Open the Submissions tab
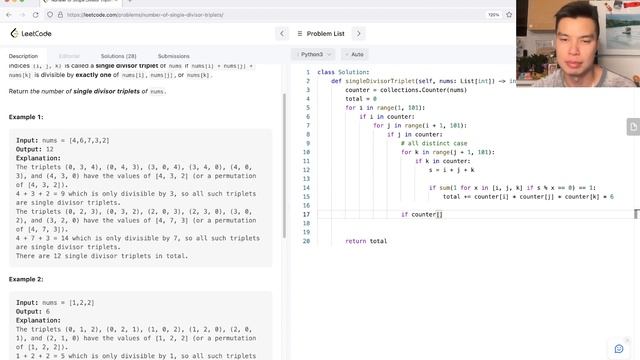The image size is (640, 360). 173,56
